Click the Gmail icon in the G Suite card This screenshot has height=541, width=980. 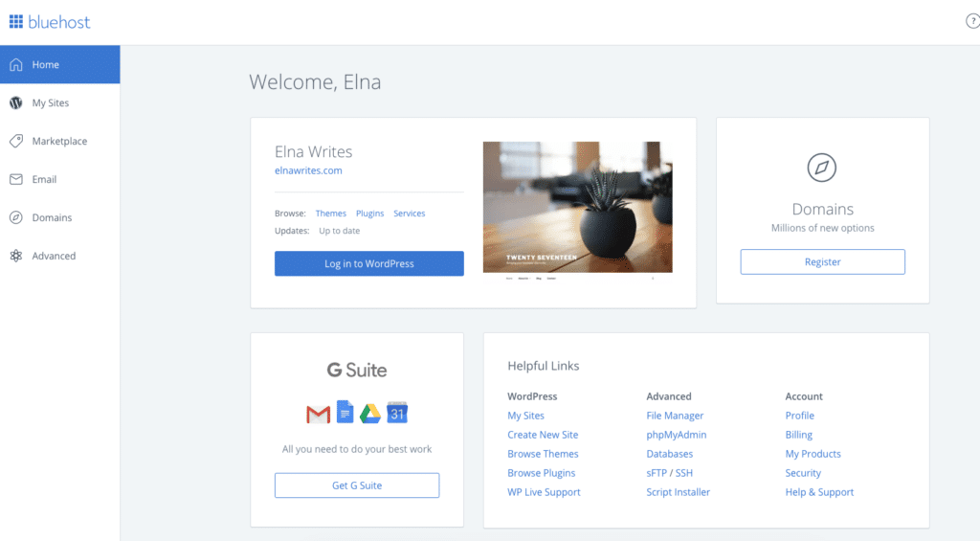click(318, 414)
